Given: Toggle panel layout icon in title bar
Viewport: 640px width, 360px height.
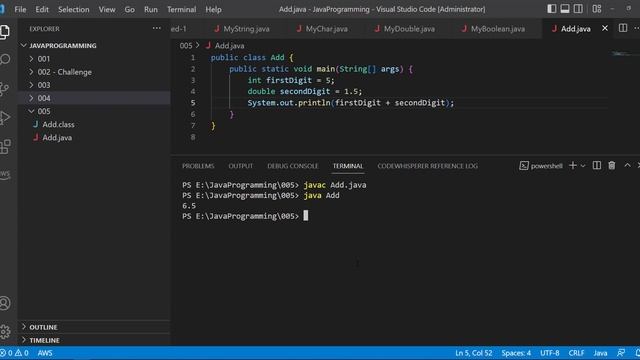Looking at the screenshot, I should 565,9.
